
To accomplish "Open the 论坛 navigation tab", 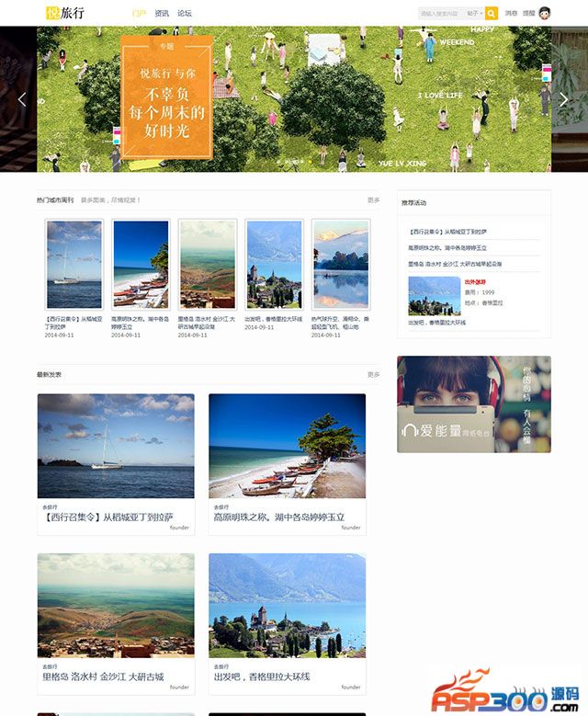I will pos(185,13).
